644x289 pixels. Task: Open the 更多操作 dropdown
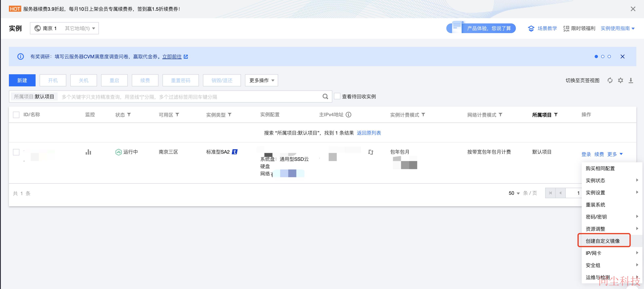262,80
